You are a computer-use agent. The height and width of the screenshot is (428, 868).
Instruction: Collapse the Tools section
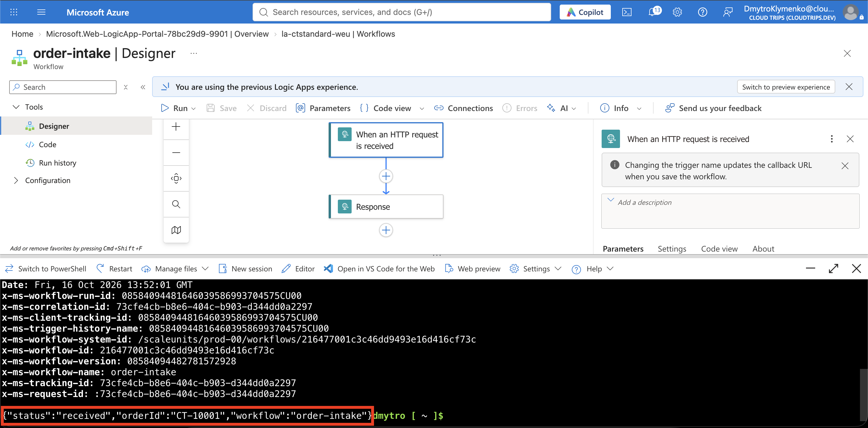coord(16,107)
